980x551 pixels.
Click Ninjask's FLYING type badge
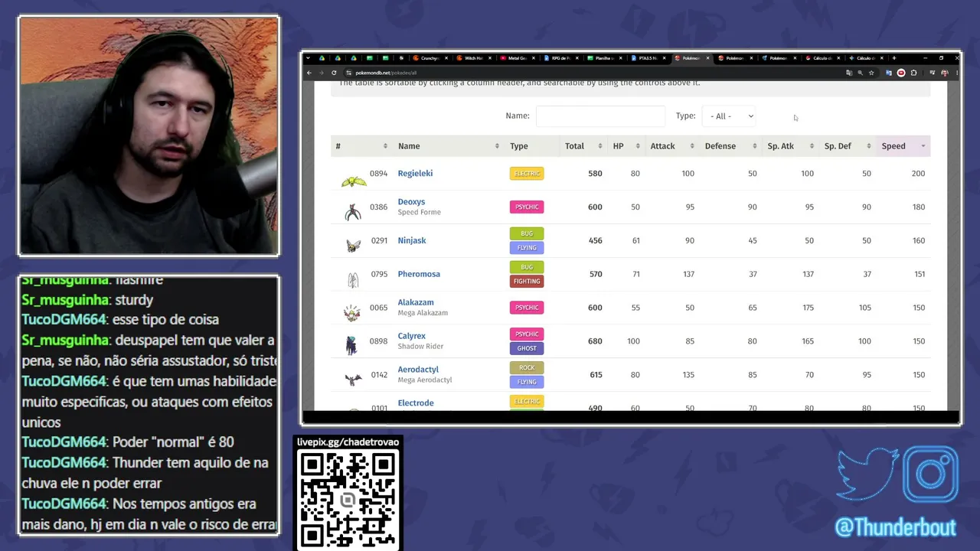click(x=527, y=247)
